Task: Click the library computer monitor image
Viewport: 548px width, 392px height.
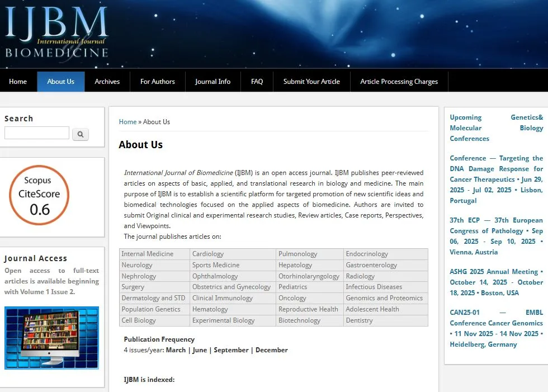Action: point(51,338)
